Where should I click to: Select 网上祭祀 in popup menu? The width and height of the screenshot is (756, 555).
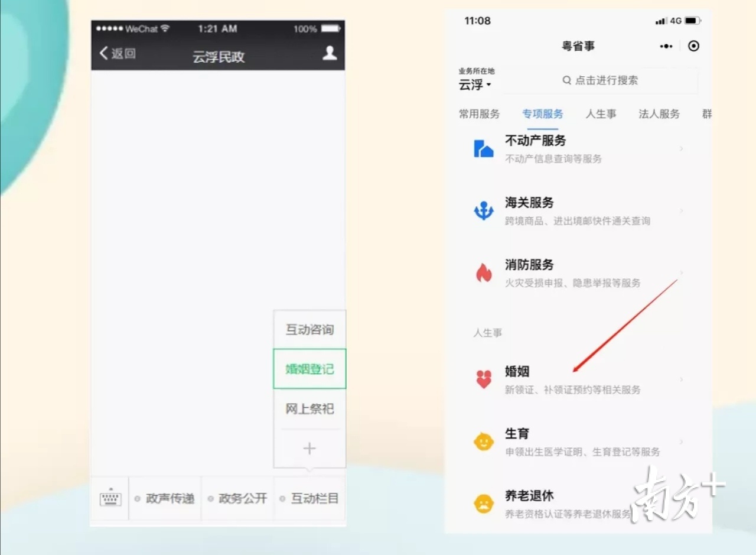click(x=309, y=408)
